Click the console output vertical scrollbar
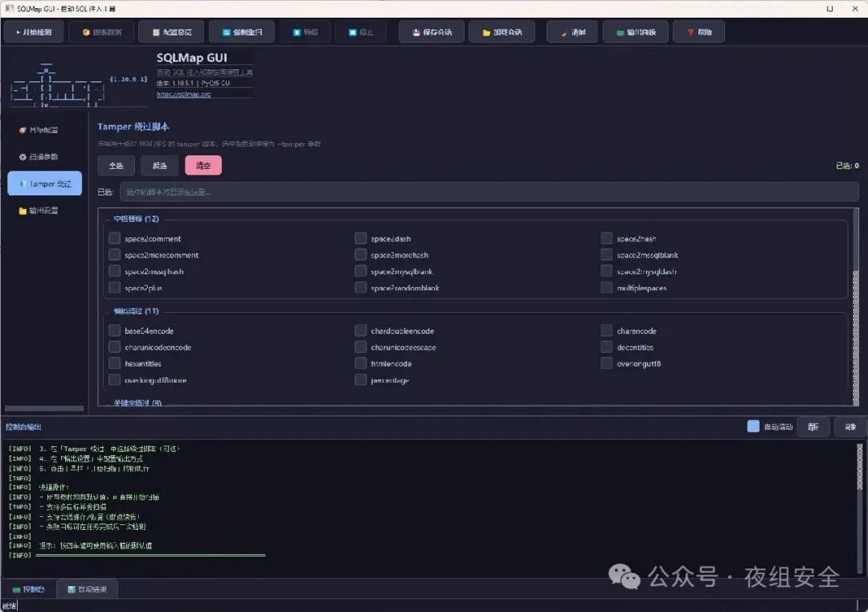The width and height of the screenshot is (868, 612). pos(860,507)
